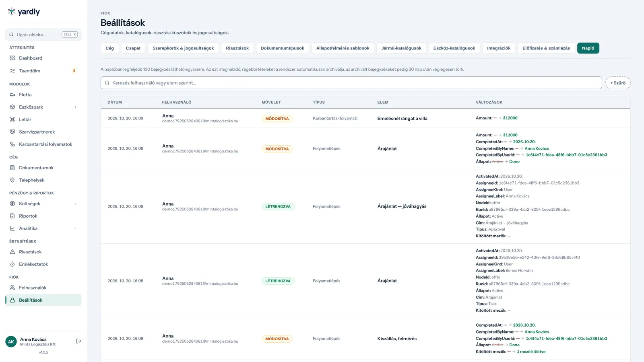Click the Riasztások warning triangle icon
644x362 pixels.
tap(12, 252)
